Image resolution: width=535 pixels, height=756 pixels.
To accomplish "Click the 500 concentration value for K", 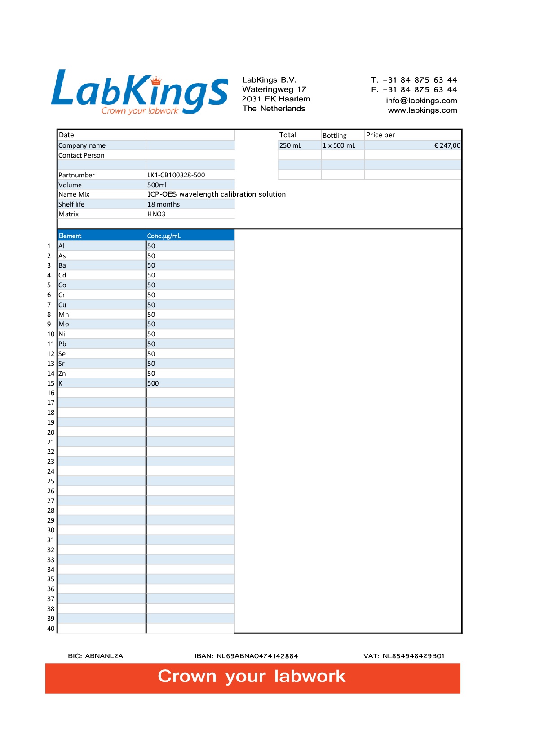I will point(153,383).
